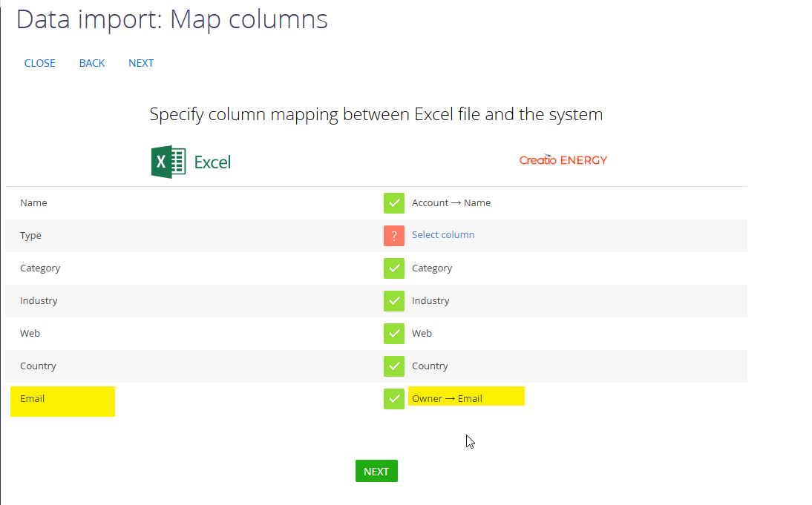Click green checkmark beside Industry mapping
This screenshot has width=812, height=505.
[394, 301]
